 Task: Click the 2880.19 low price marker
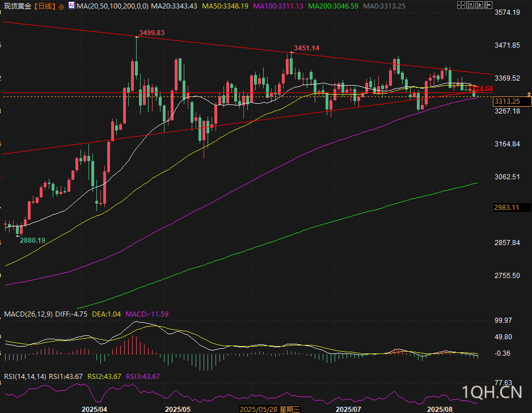click(32, 241)
